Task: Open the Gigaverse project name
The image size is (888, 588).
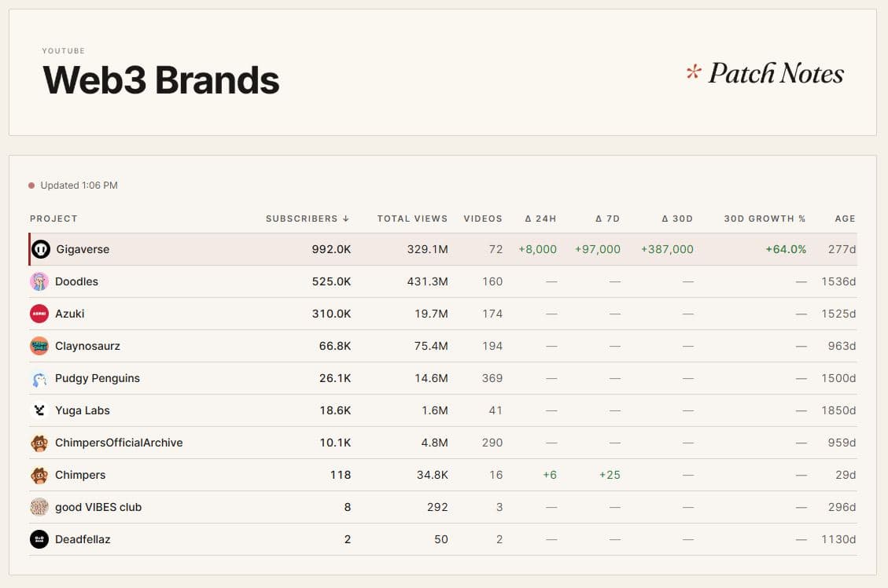Action: point(83,249)
